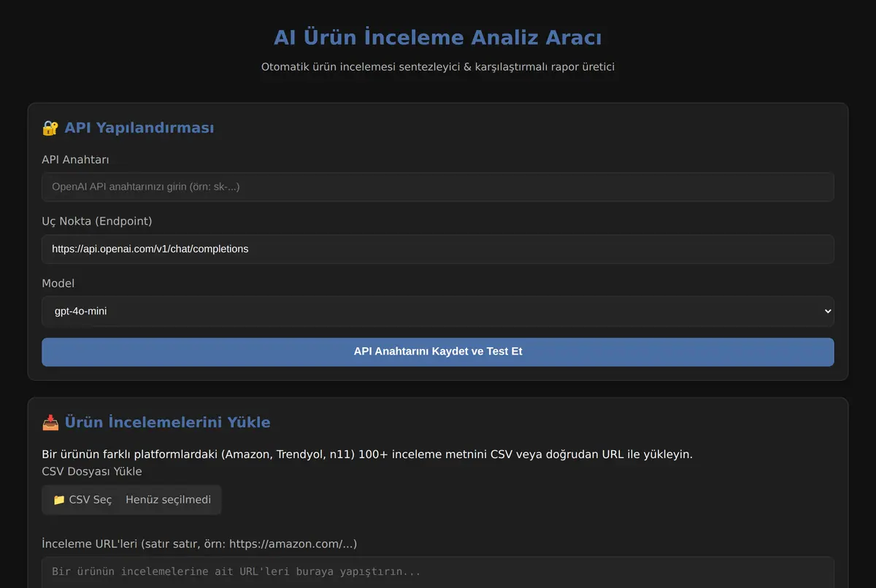Click the Uç Nokta (Endpoint) label
Image resolution: width=876 pixels, height=588 pixels.
click(97, 221)
